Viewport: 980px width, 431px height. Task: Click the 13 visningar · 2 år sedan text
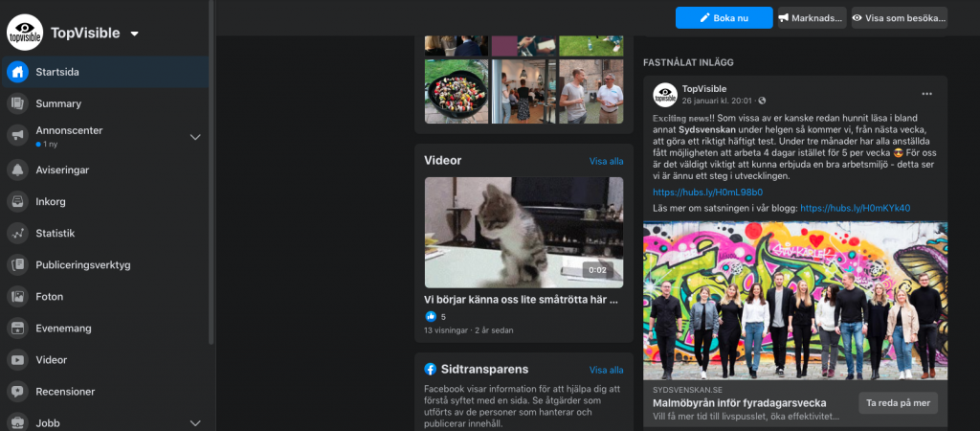point(469,330)
